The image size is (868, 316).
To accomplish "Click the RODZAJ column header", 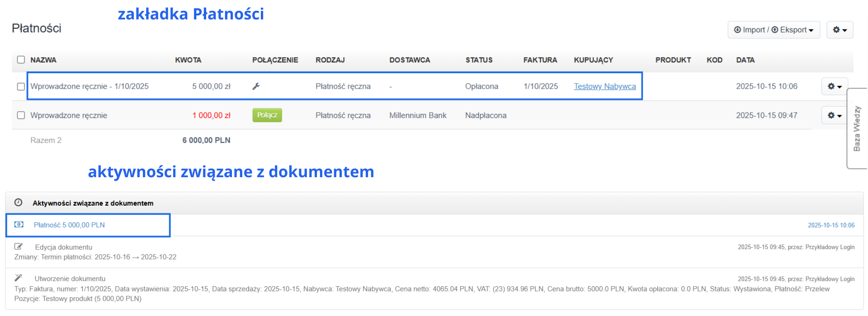I will coord(330,60).
